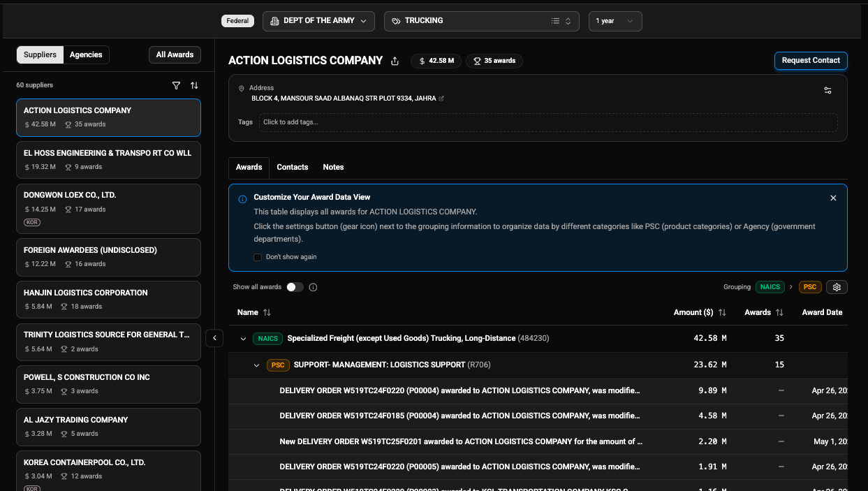Click the share icon beside company name

click(395, 61)
